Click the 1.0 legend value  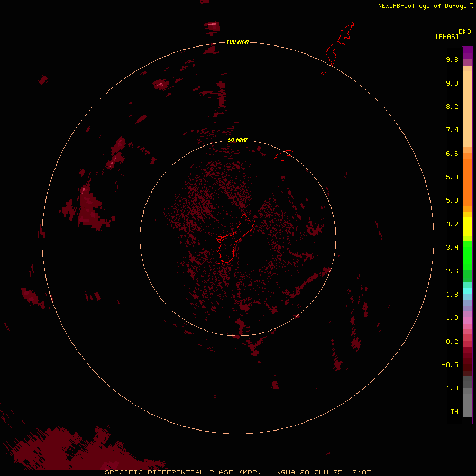click(x=452, y=318)
